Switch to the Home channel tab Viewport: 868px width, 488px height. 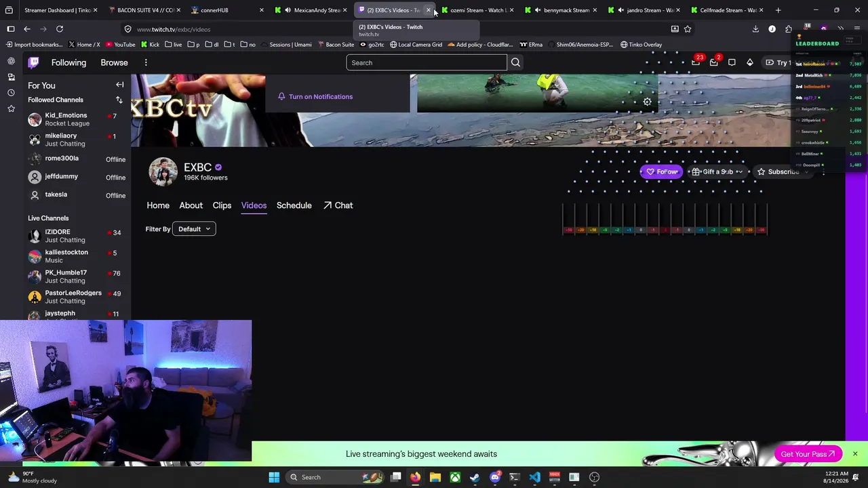[x=158, y=205]
